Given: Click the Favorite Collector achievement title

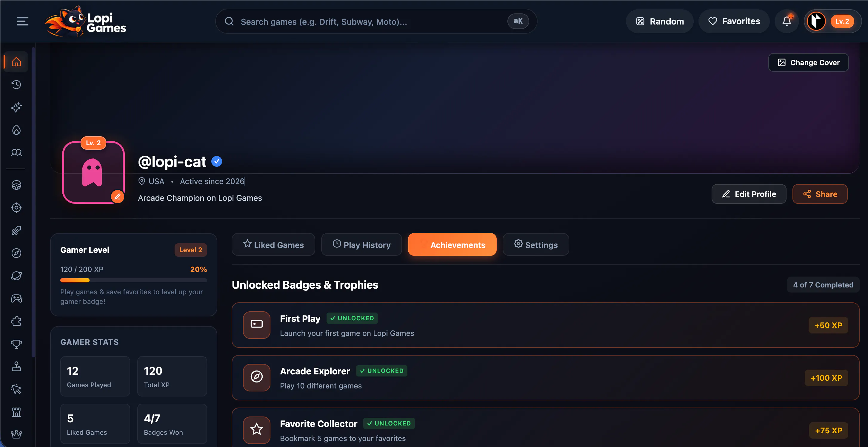Looking at the screenshot, I should point(318,424).
